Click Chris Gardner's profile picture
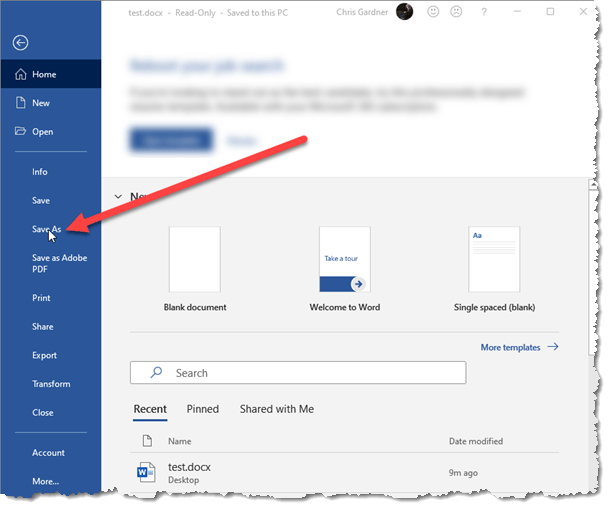The height and width of the screenshot is (508, 609). pos(404,12)
